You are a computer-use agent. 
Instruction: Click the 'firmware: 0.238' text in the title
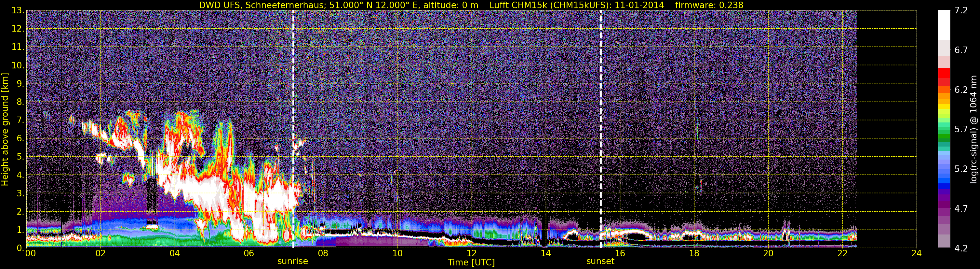click(709, 5)
